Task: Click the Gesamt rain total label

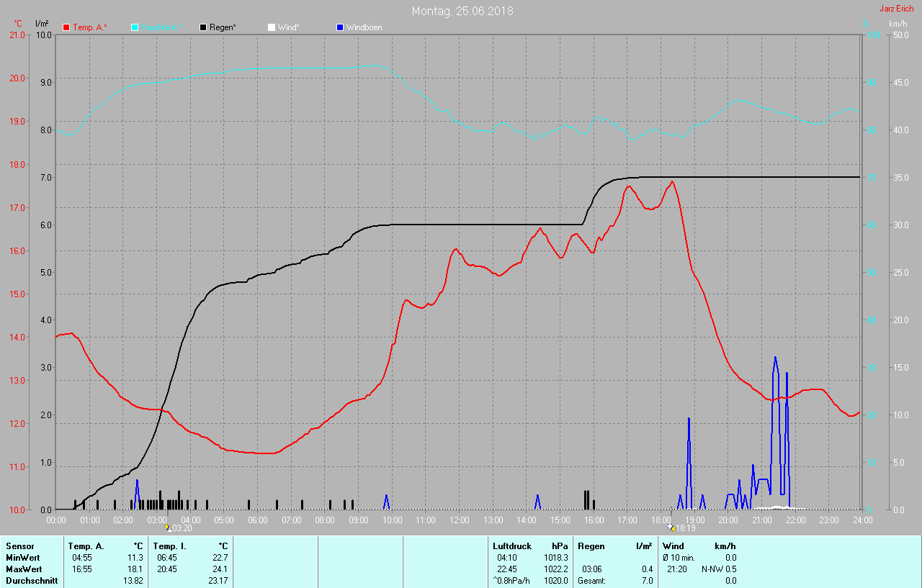Action: pos(591,581)
